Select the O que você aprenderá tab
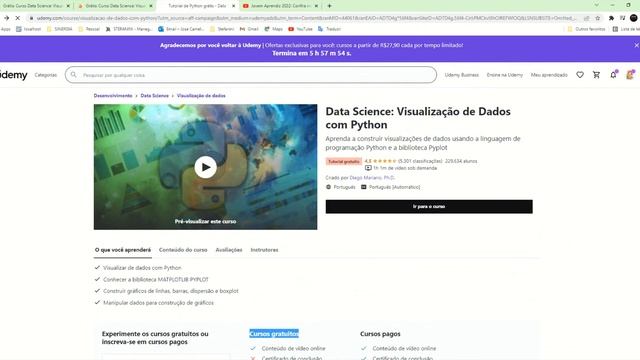The image size is (640, 360). tap(123, 250)
